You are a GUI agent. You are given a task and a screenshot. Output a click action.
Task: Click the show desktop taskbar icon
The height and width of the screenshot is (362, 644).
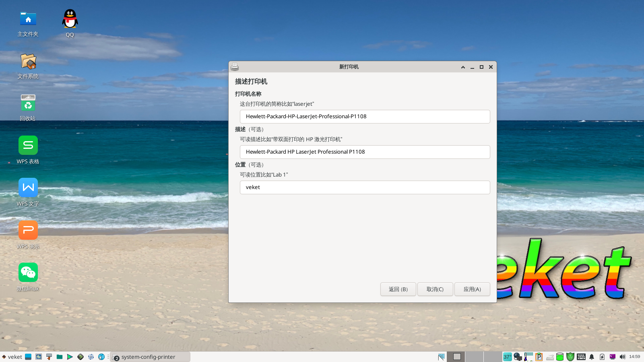(x=28, y=357)
